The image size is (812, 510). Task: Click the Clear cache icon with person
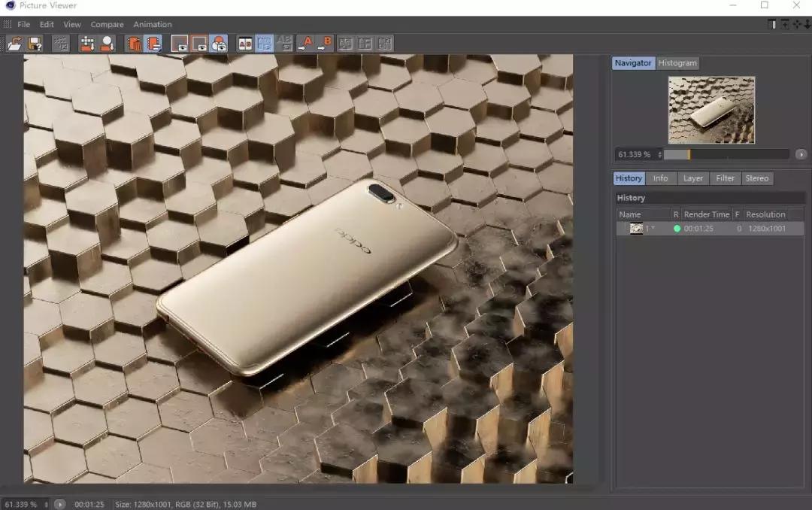pyautogui.click(x=108, y=44)
